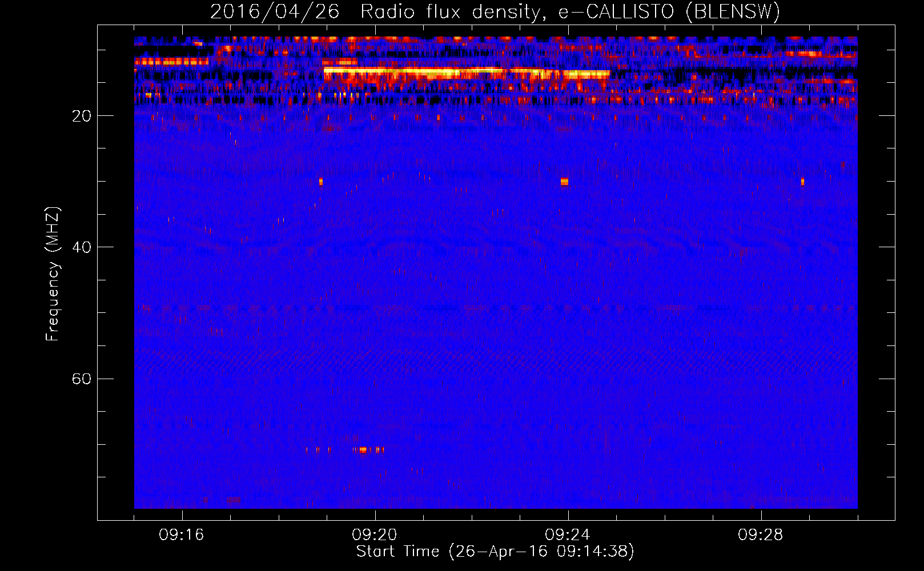Click the plot title mentioning e-CALLISTO (BLENSW)
This screenshot has width=924, height=571.
point(495,11)
